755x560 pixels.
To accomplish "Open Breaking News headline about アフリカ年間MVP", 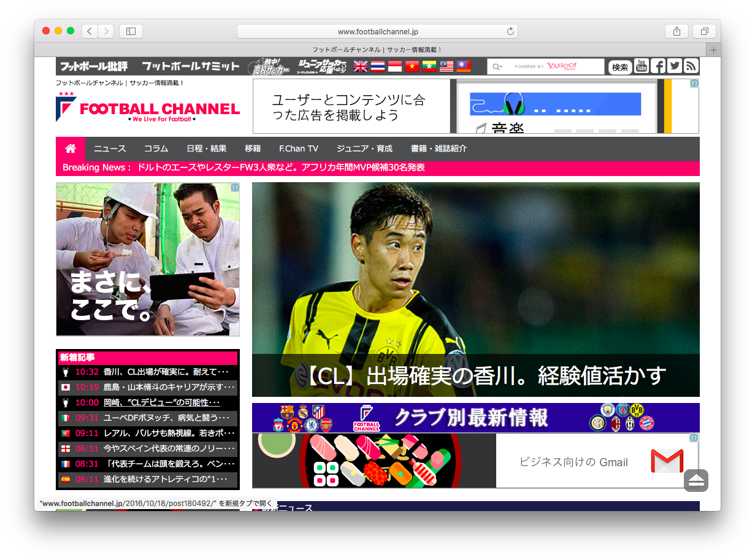I will [281, 167].
